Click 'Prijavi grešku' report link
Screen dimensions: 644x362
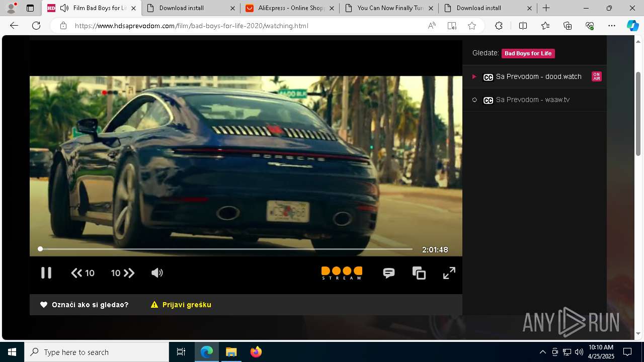(x=181, y=305)
